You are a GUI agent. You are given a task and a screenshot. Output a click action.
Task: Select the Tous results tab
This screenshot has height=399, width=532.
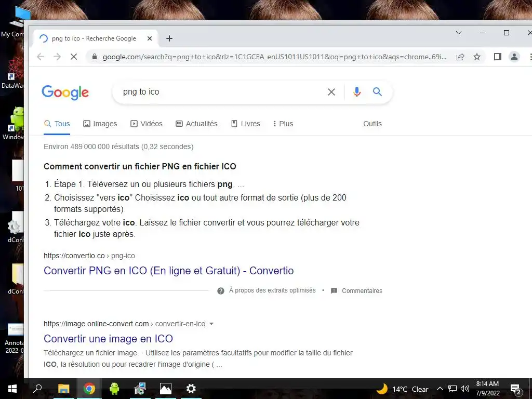click(57, 124)
